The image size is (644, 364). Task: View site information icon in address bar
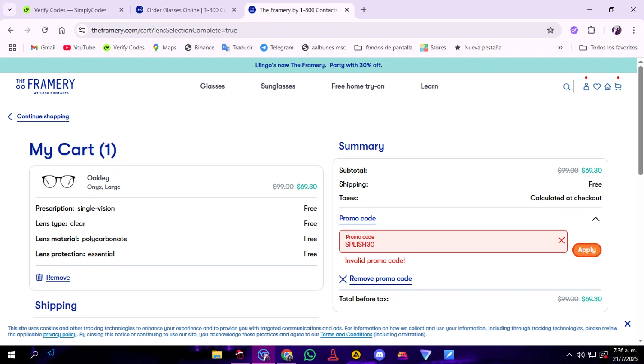point(82,30)
